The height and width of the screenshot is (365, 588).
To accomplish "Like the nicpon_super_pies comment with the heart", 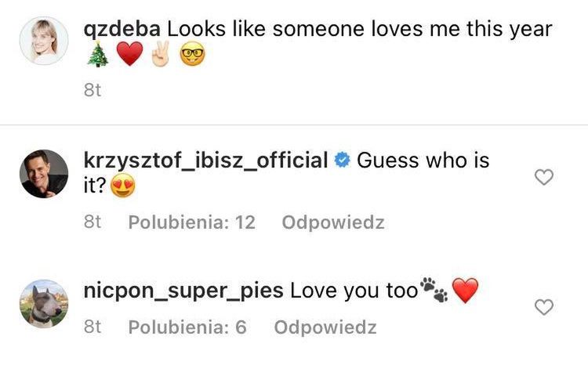I will 543,308.
